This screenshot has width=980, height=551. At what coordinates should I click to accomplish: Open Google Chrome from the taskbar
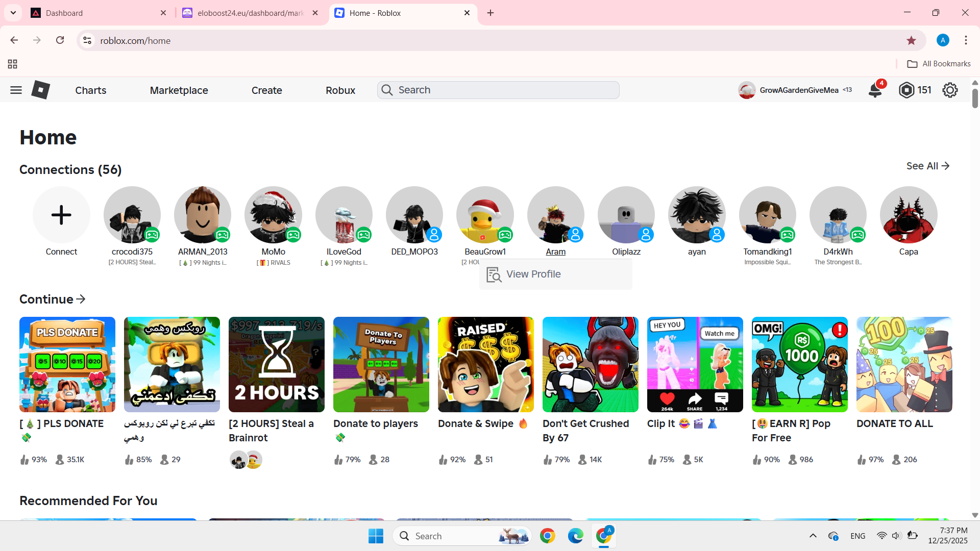pyautogui.click(x=547, y=536)
